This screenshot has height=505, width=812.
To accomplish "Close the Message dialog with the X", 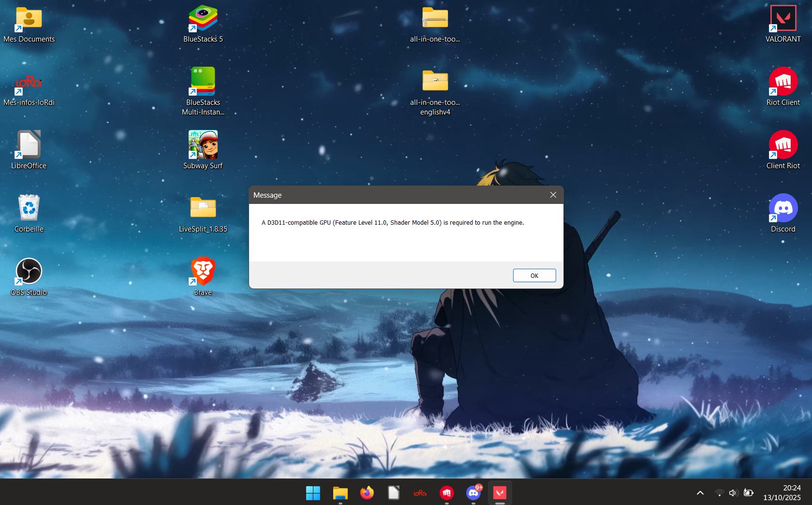I will point(553,195).
